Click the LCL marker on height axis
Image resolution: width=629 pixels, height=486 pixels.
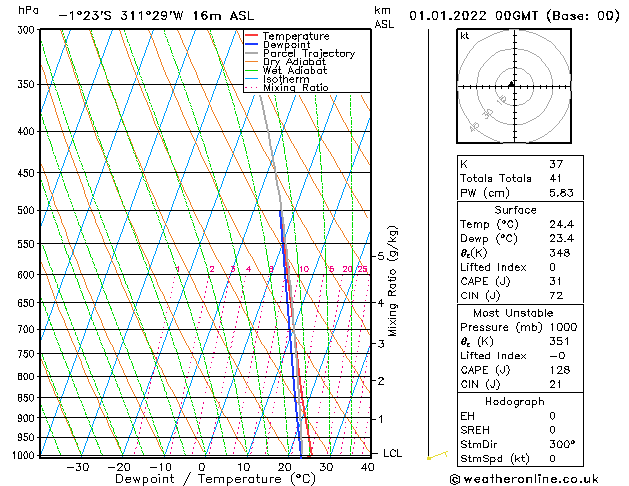pyautogui.click(x=392, y=453)
